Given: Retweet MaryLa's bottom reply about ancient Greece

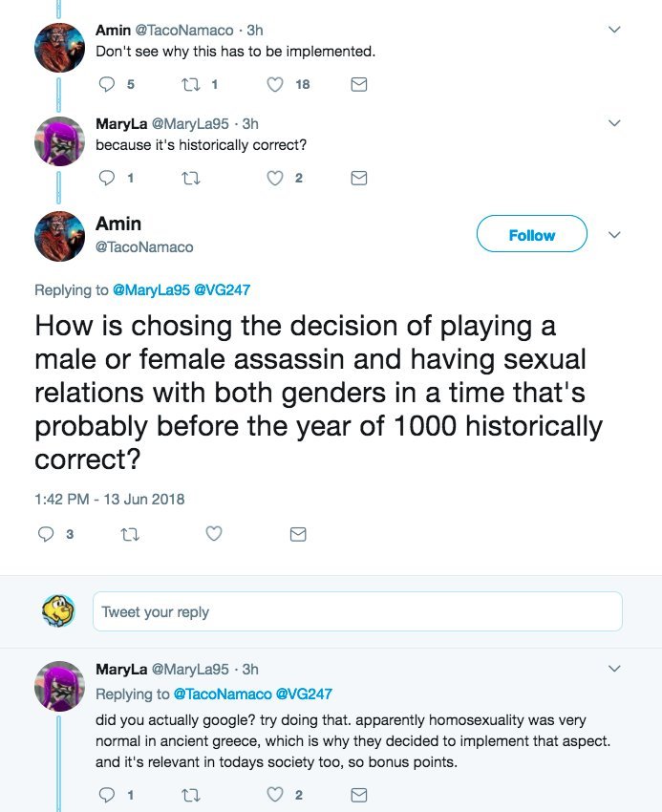Looking at the screenshot, I should click(188, 795).
